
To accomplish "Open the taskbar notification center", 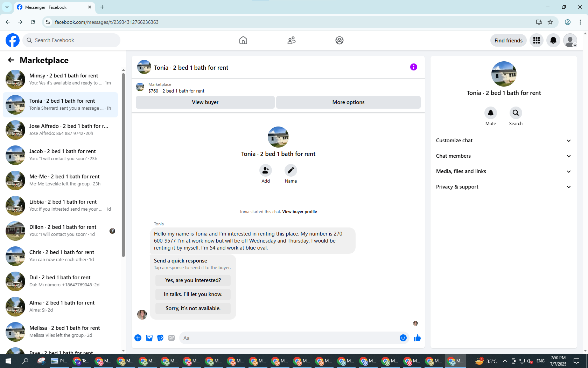I will [576, 361].
